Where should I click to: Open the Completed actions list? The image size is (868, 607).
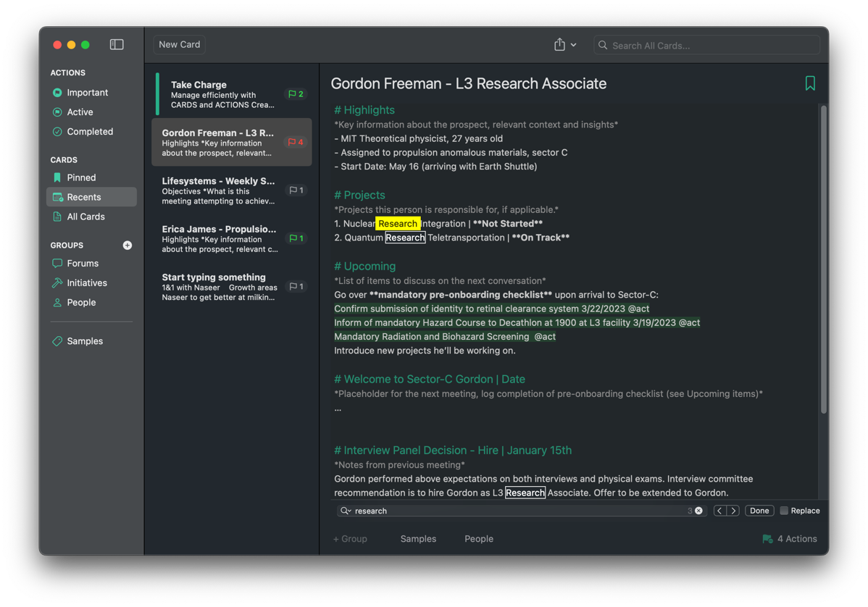tap(91, 131)
